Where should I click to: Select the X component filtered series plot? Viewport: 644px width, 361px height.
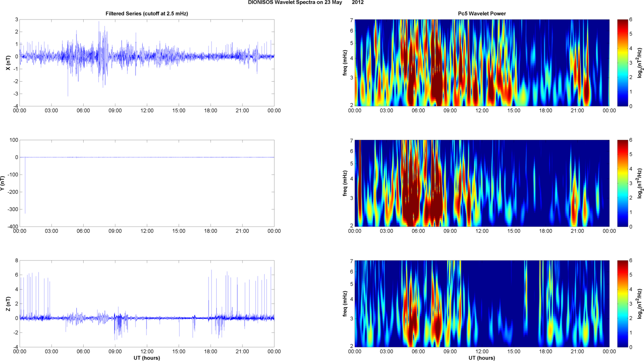tap(147, 63)
